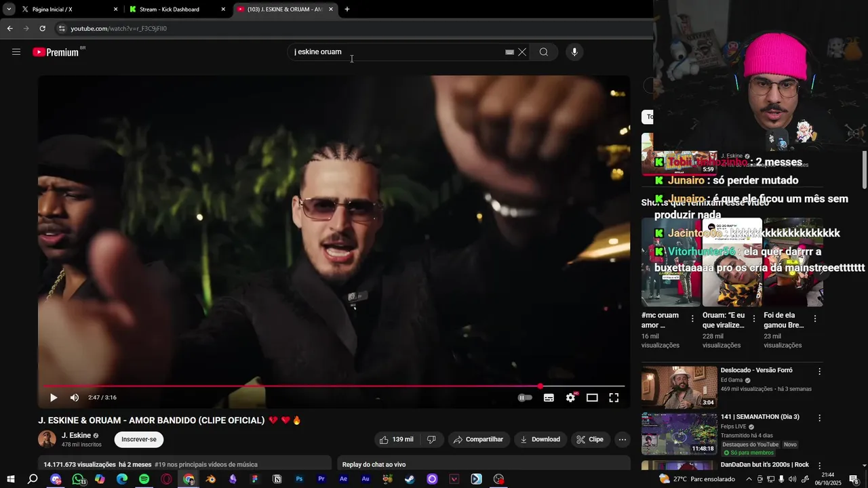Viewport: 868px width, 488px height.
Task: Open Deslocado - Versão Forró video thumbnail
Action: click(x=679, y=387)
